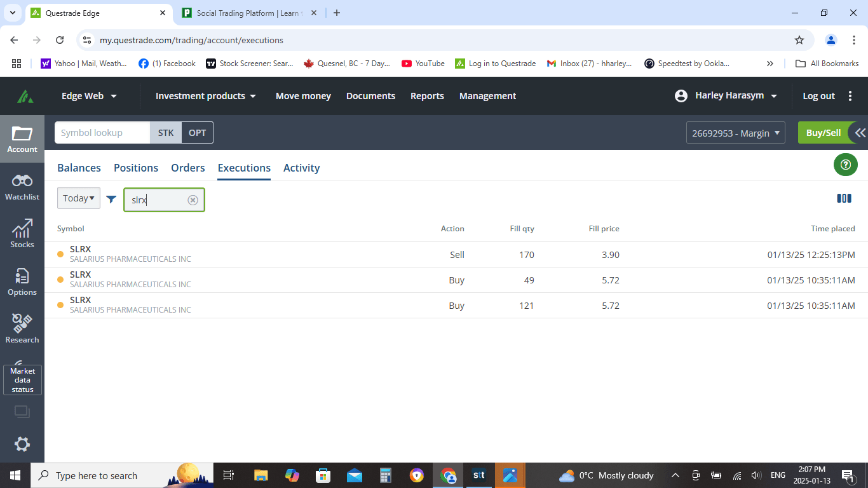Click the Log out link

click(x=818, y=96)
